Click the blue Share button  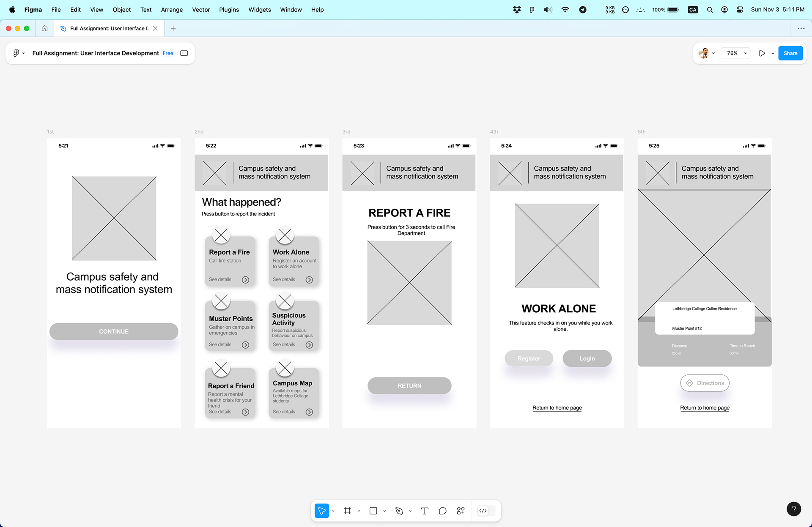(790, 53)
